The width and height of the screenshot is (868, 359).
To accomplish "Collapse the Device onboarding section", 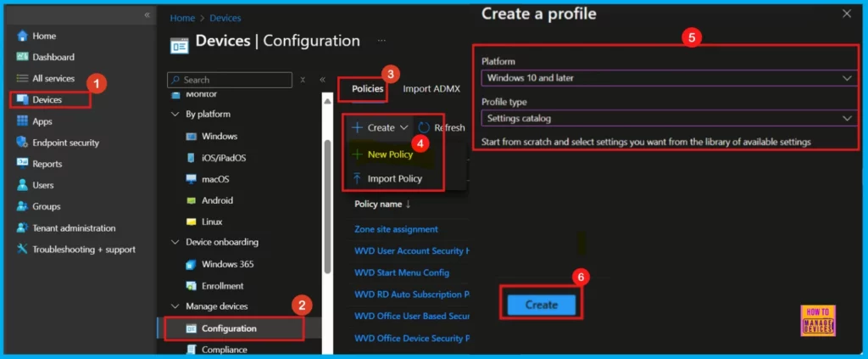I will point(175,243).
